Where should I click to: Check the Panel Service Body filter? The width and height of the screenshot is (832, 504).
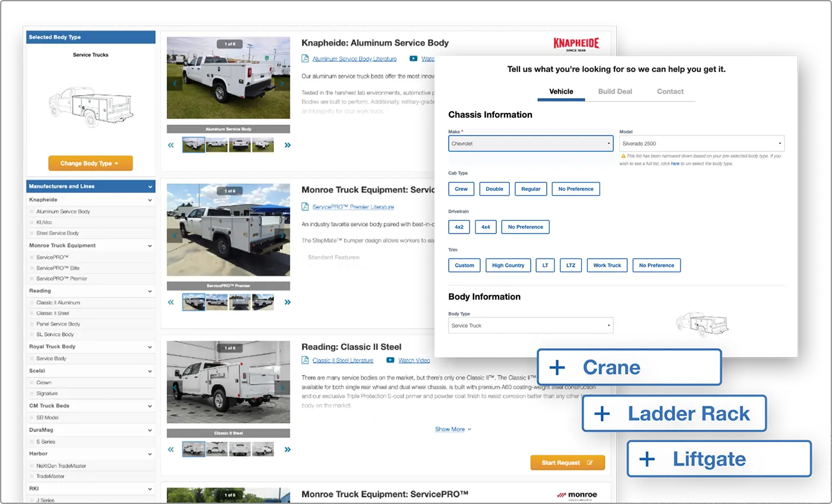32,324
